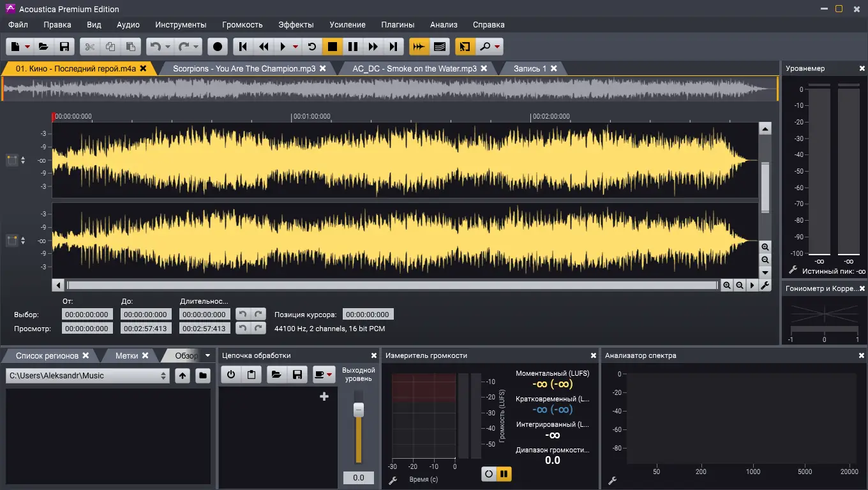Viewport: 868px width, 490px height.
Task: Start recording with the record button
Action: point(218,47)
